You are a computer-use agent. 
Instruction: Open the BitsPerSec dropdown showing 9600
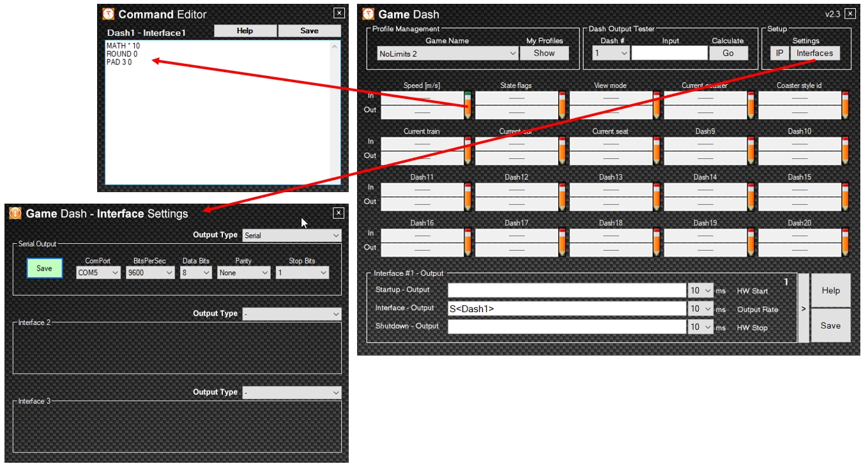pos(150,273)
